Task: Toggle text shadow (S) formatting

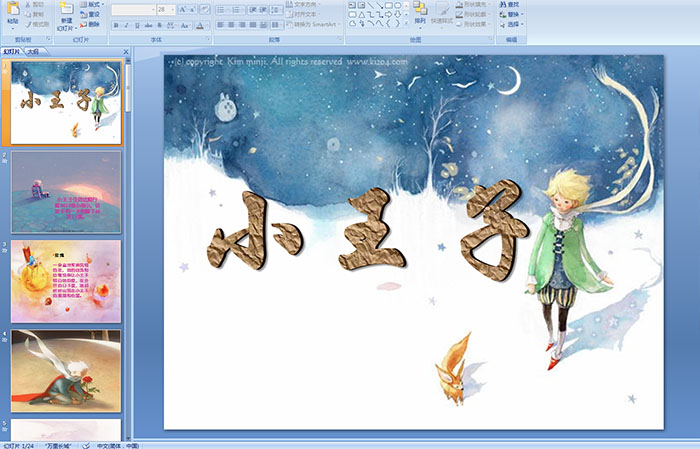Action: click(x=159, y=25)
